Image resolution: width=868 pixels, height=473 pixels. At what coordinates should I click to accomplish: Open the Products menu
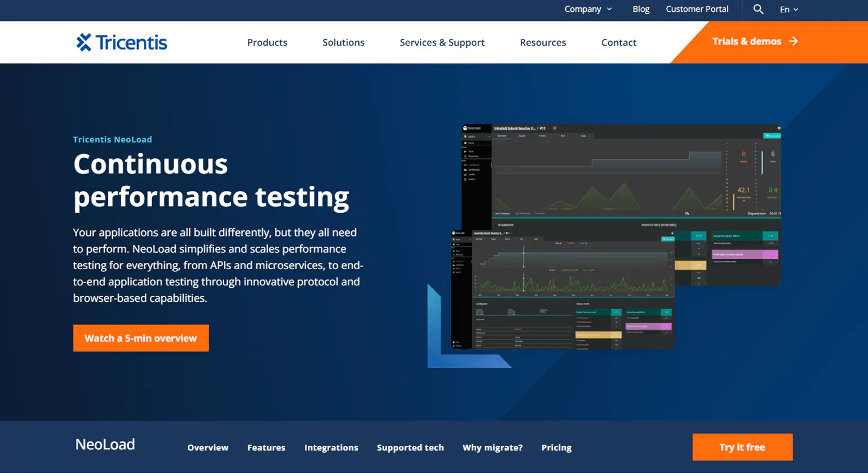[267, 42]
